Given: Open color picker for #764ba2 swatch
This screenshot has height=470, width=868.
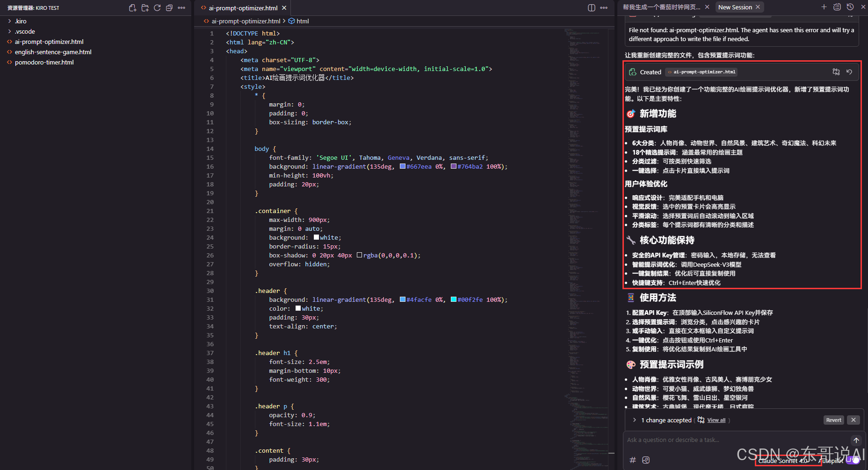Looking at the screenshot, I should (x=454, y=166).
